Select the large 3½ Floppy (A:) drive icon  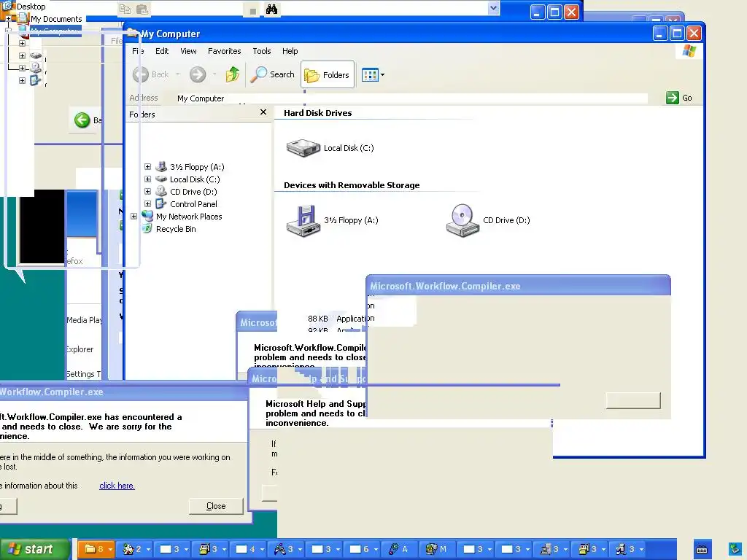[303, 220]
